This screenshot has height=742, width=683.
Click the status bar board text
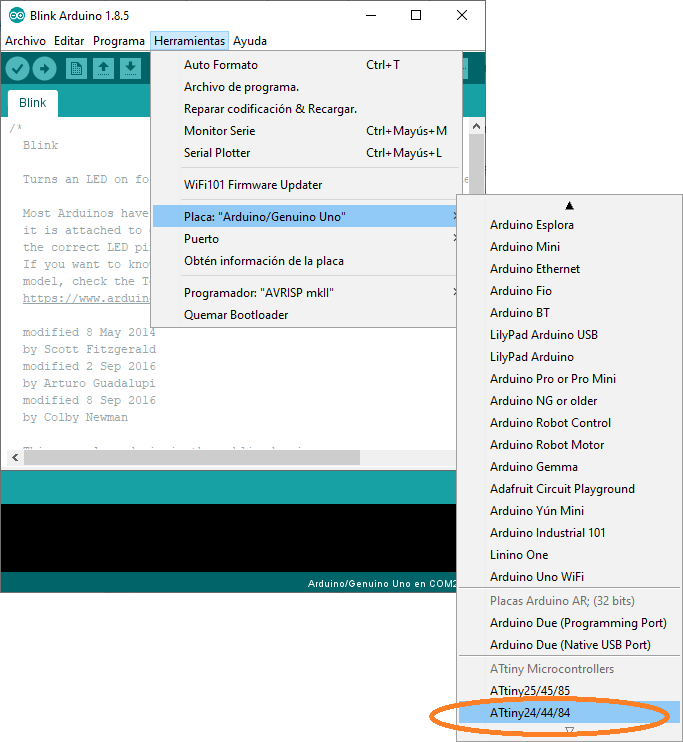381,584
